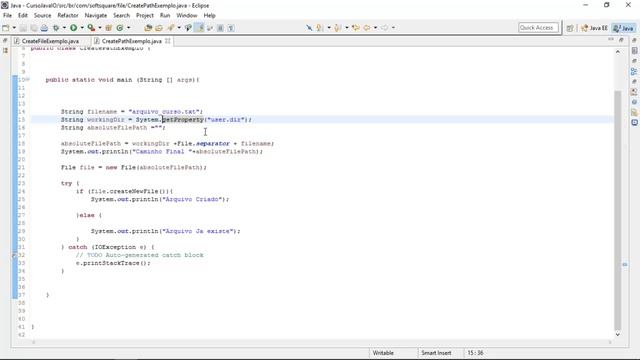Click the Open Task icon

pos(159,28)
